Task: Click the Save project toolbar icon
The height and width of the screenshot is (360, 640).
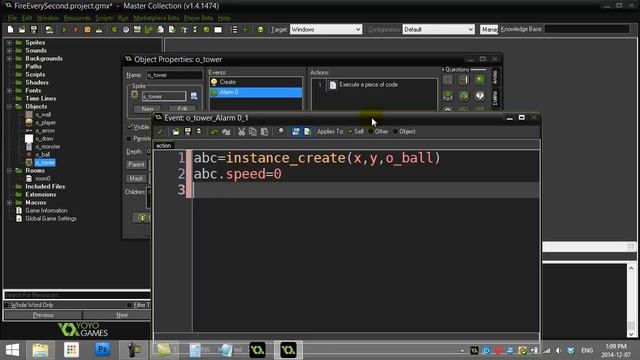Action: (x=34, y=29)
